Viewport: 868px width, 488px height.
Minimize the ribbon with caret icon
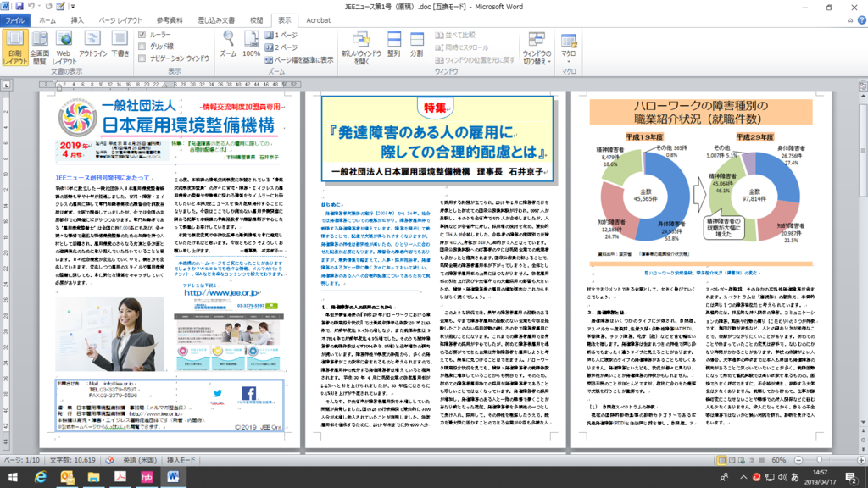tap(850, 20)
